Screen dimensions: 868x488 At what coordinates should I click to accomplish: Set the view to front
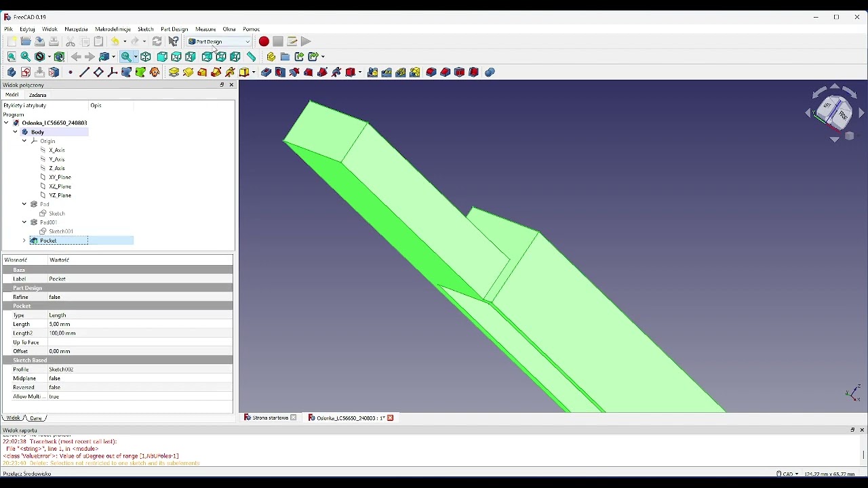162,57
